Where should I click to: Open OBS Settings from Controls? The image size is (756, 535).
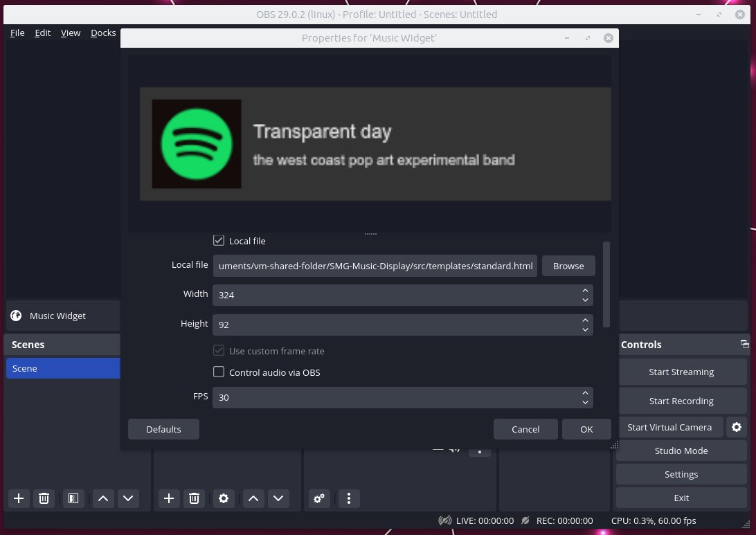tap(681, 474)
